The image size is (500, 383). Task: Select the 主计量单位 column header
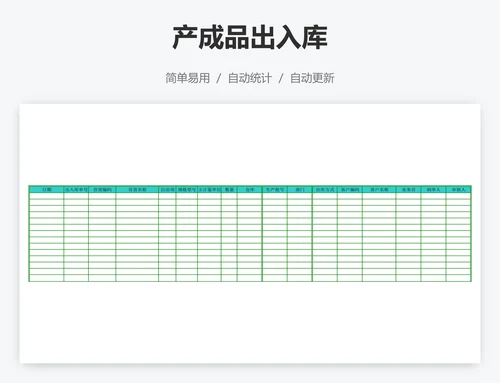209,190
